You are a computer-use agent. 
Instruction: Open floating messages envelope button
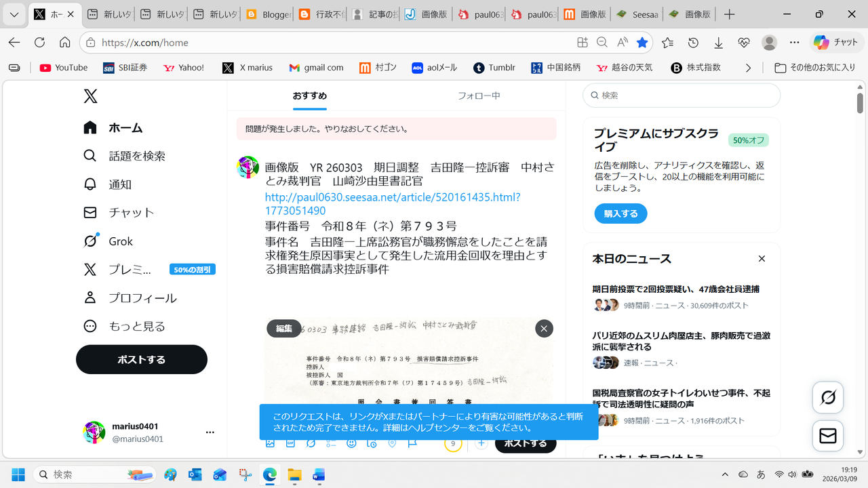pos(828,436)
